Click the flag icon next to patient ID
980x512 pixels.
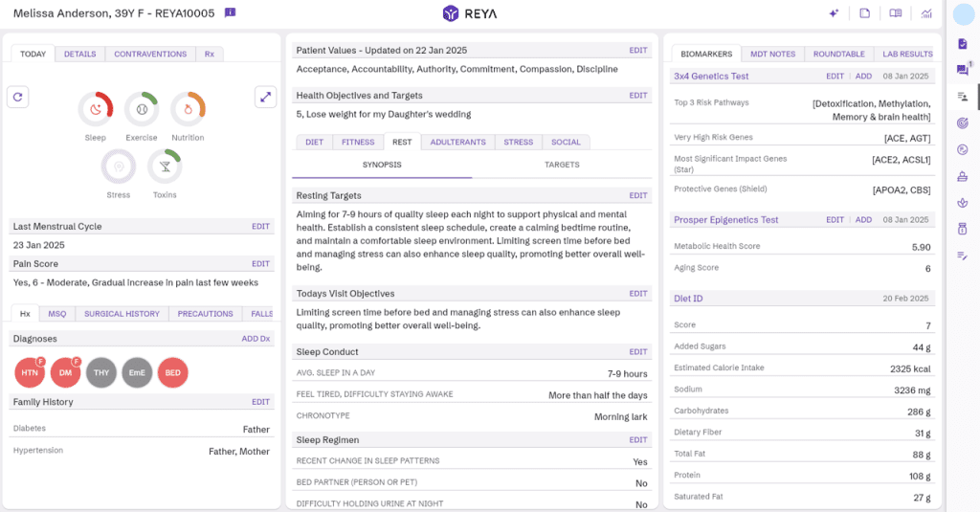pyautogui.click(x=230, y=12)
